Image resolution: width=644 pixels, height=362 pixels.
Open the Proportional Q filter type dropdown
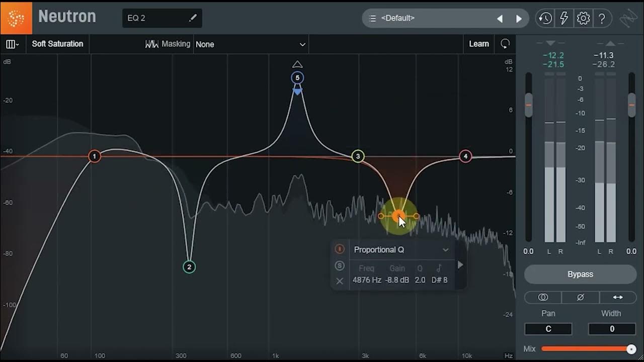pos(400,250)
